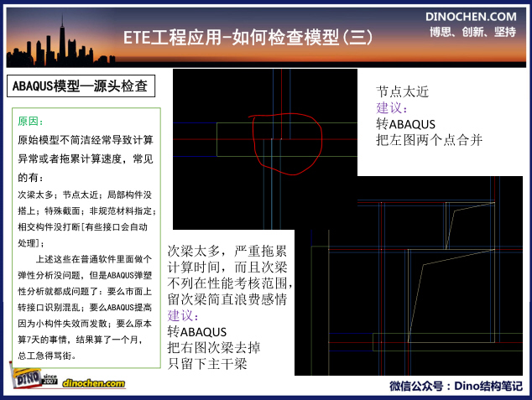The height and width of the screenshot is (400, 532).
Task: Click the text 把右图次梁去掉
Action: (x=214, y=348)
